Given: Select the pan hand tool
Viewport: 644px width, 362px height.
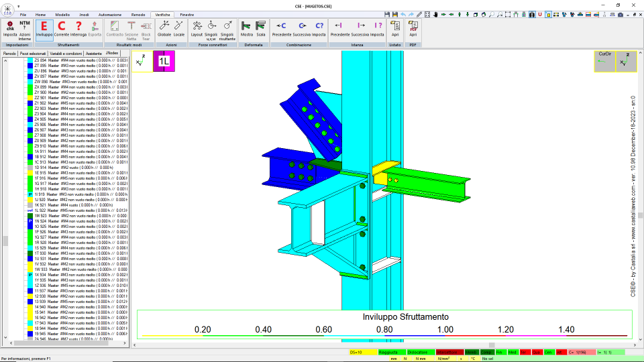Looking at the screenshot, I should coord(435,14).
